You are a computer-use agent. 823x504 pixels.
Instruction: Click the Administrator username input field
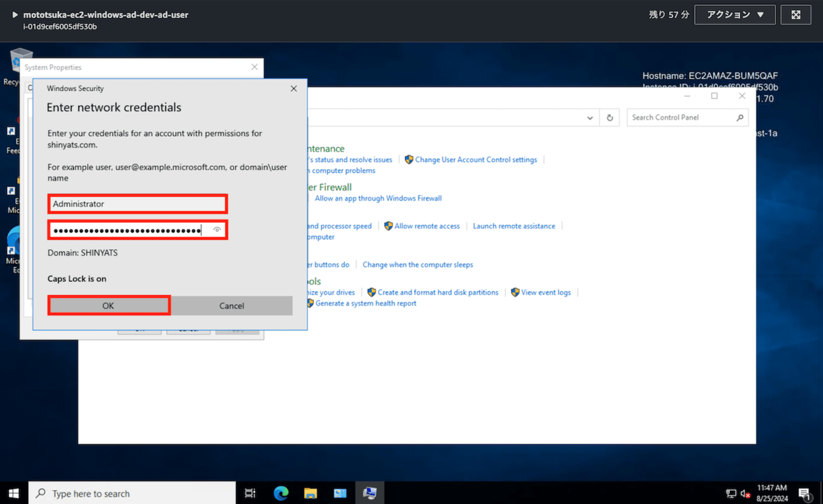(x=137, y=203)
